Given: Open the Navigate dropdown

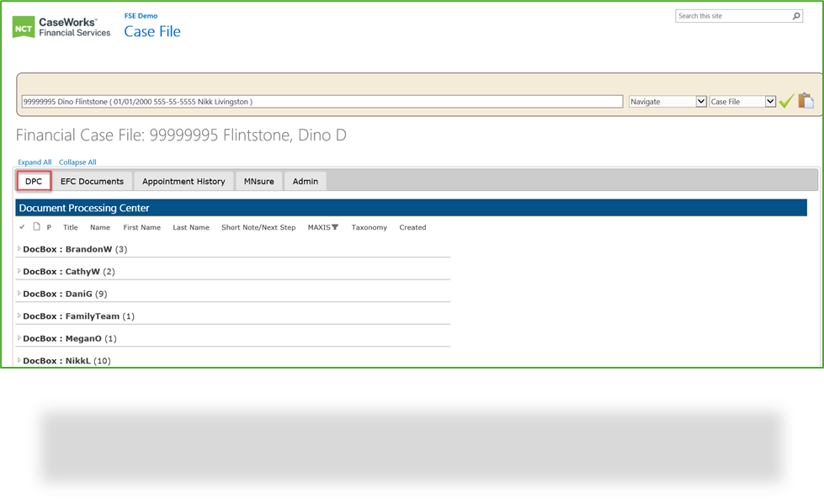Looking at the screenshot, I should (667, 100).
